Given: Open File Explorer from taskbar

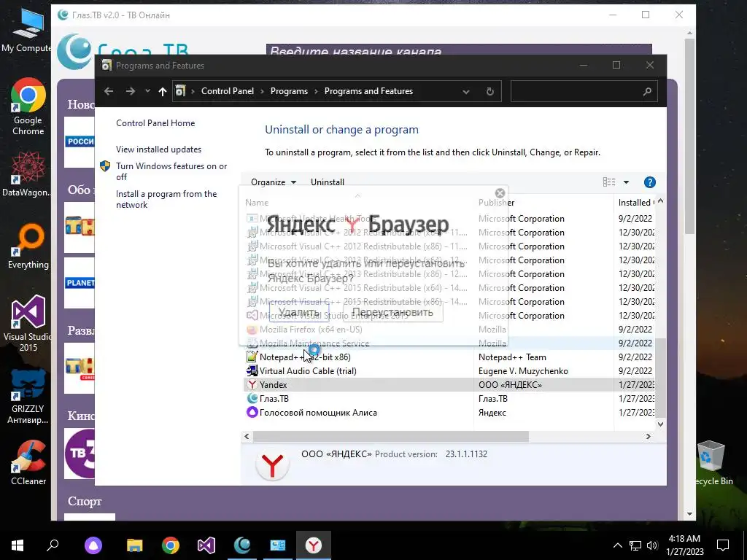Looking at the screenshot, I should [135, 545].
